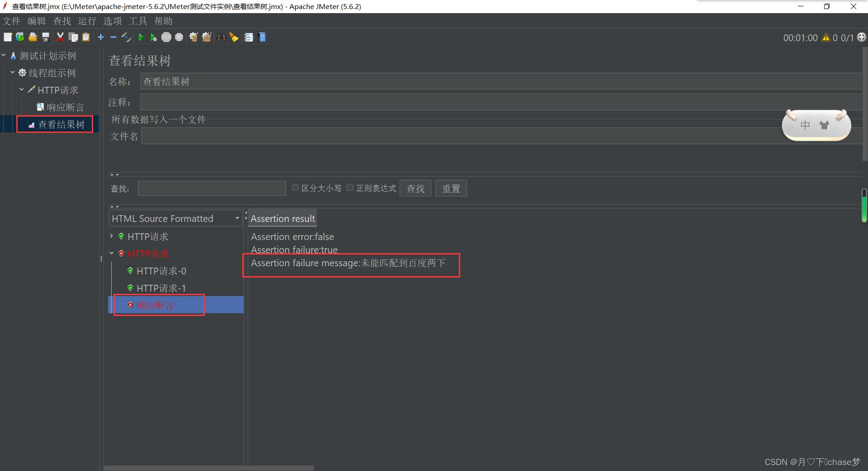
Task: Select the failed 响应断言 result row
Action: coord(176,305)
